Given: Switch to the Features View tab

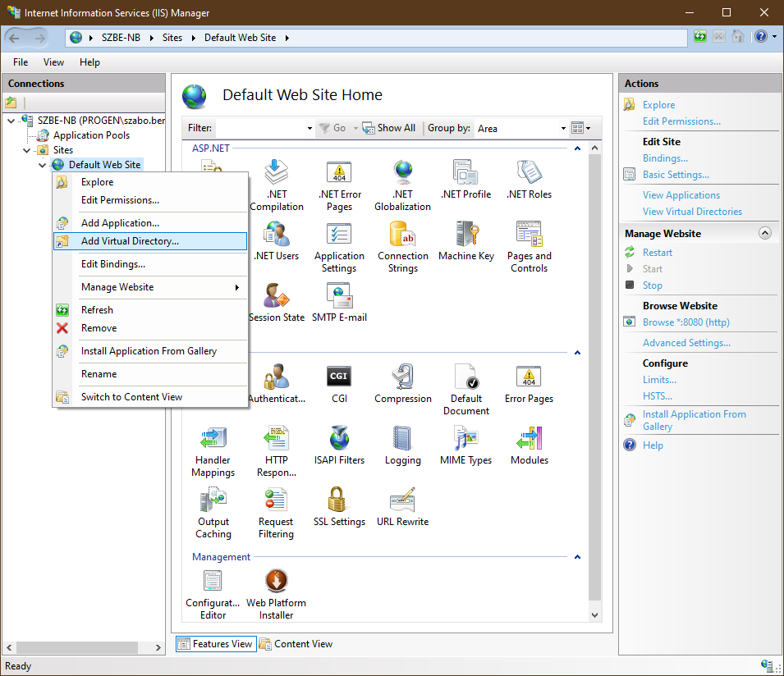Looking at the screenshot, I should (216, 644).
